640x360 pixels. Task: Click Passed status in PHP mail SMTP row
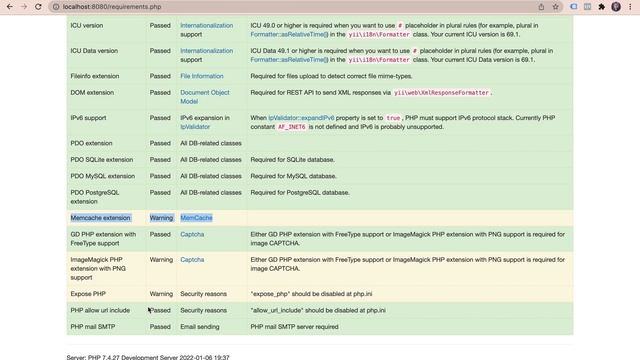point(160,327)
